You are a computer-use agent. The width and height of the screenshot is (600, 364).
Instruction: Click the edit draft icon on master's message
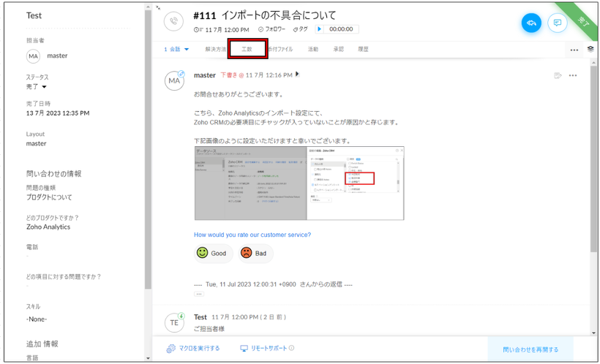558,76
